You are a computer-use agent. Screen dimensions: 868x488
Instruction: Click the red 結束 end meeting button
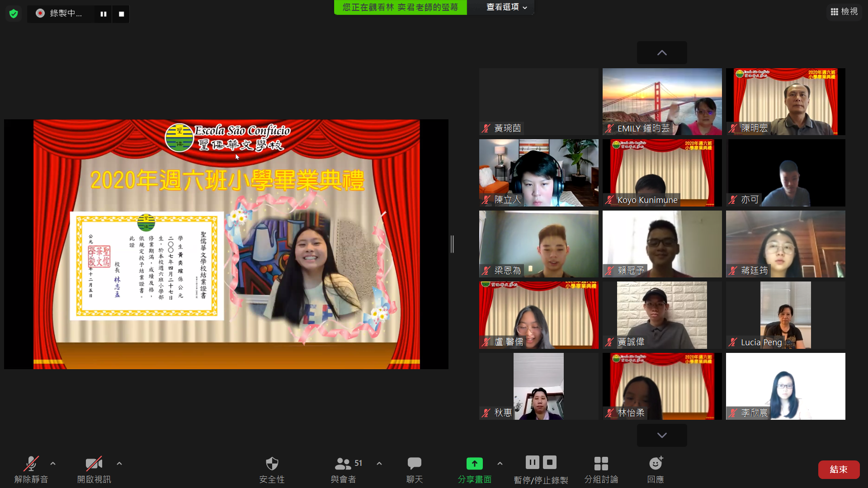click(839, 469)
